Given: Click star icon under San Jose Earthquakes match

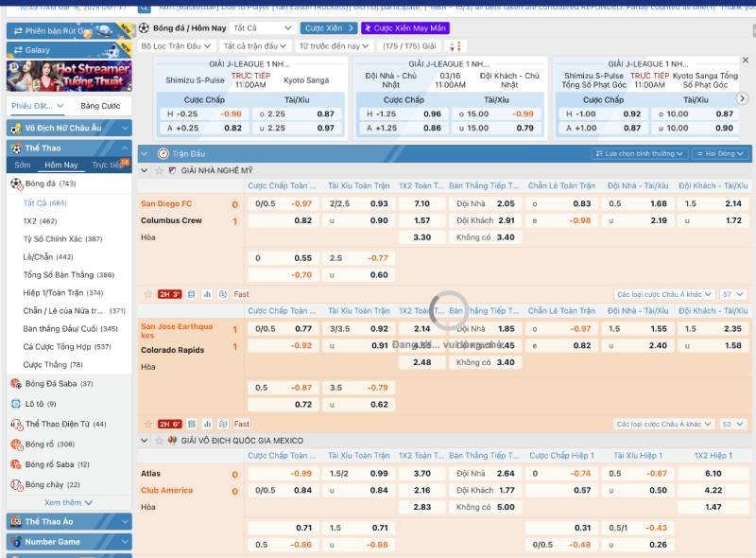Looking at the screenshot, I should (146, 424).
